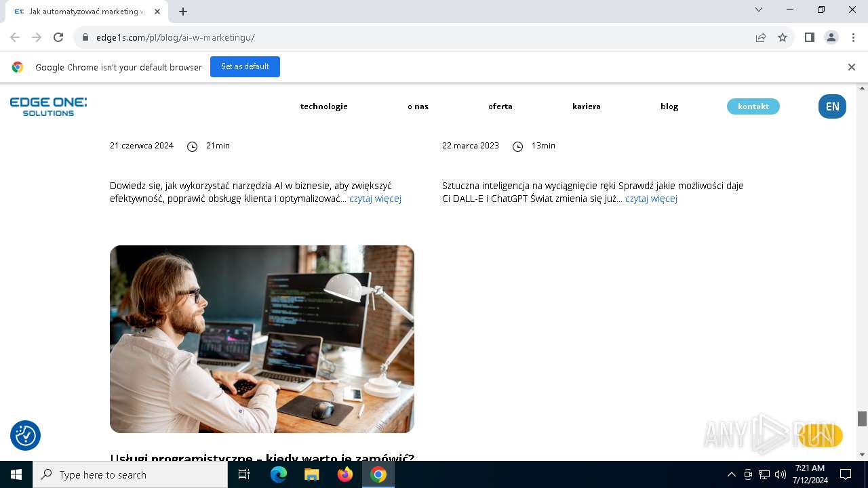Click the page vertical scrollbar thumb

[862, 419]
